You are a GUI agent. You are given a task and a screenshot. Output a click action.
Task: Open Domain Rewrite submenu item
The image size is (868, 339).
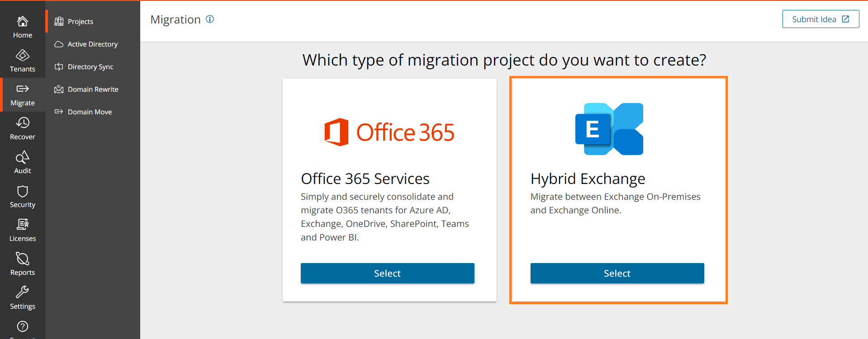click(x=93, y=89)
